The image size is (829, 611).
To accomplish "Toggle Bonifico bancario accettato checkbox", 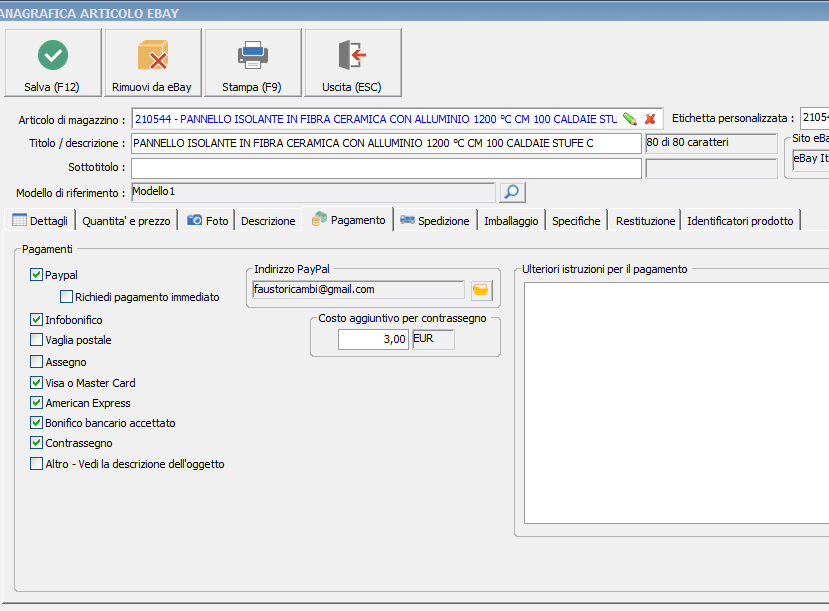I will coord(36,422).
